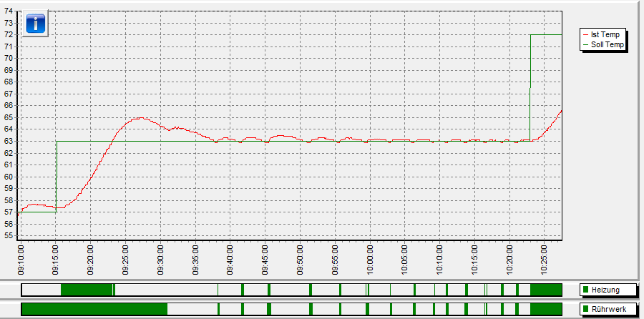Click the Soll Temp line at 72 degrees
Image resolution: width=644 pixels, height=319 pixels.
click(546, 34)
